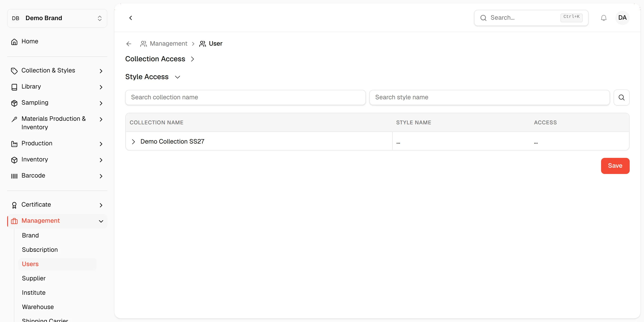
Task: Collapse the sidebar with top chevron
Action: [x=131, y=18]
